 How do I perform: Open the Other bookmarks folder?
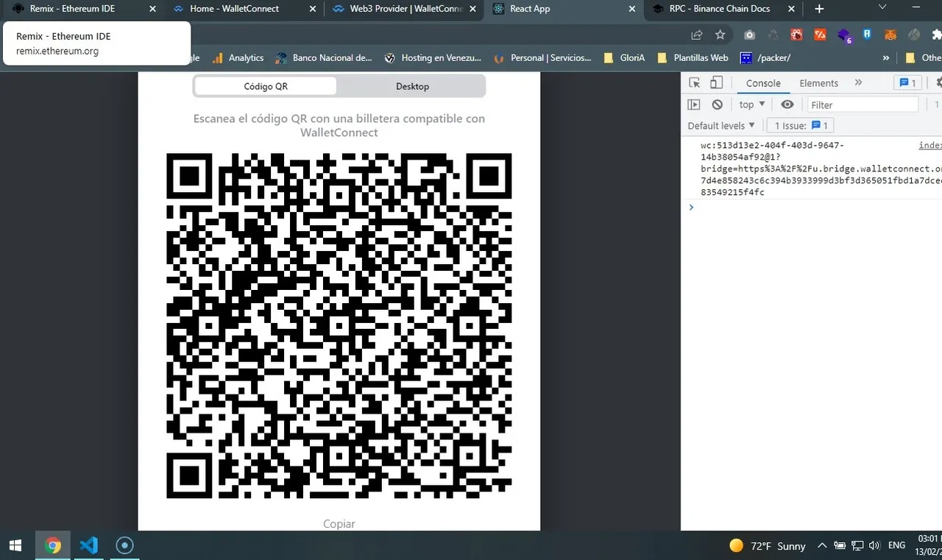pos(923,57)
